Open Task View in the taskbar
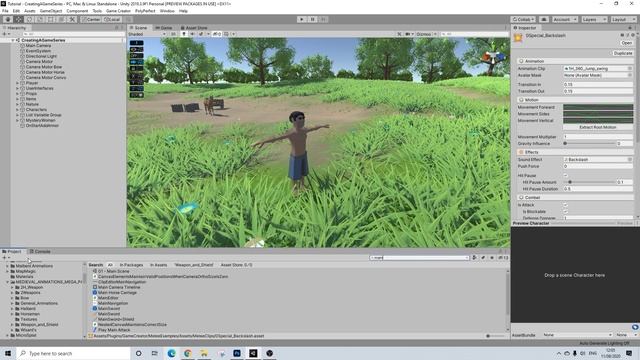The image size is (640, 360). (155, 353)
